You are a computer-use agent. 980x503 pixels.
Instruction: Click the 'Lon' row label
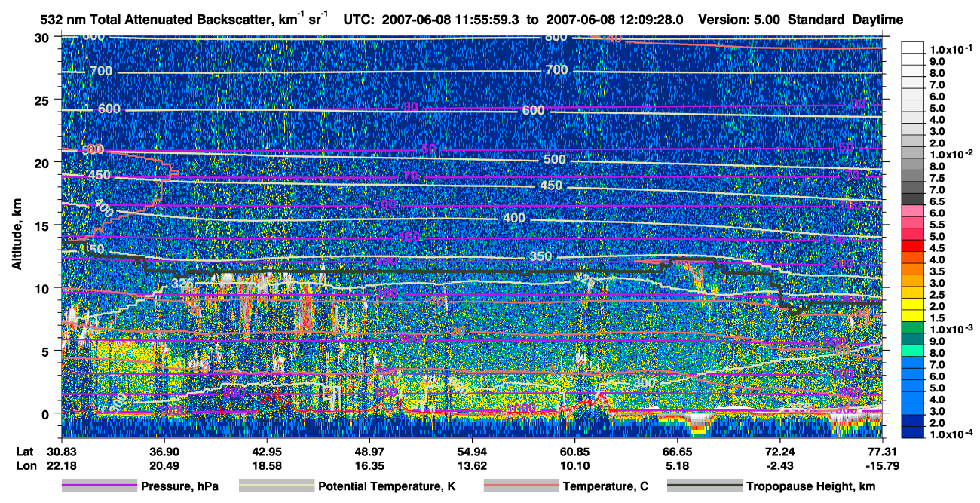[x=26, y=465]
